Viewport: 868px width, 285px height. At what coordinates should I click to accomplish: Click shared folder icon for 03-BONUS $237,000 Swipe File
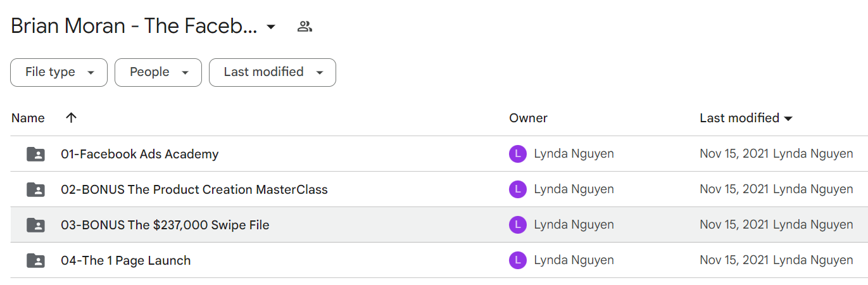point(36,225)
